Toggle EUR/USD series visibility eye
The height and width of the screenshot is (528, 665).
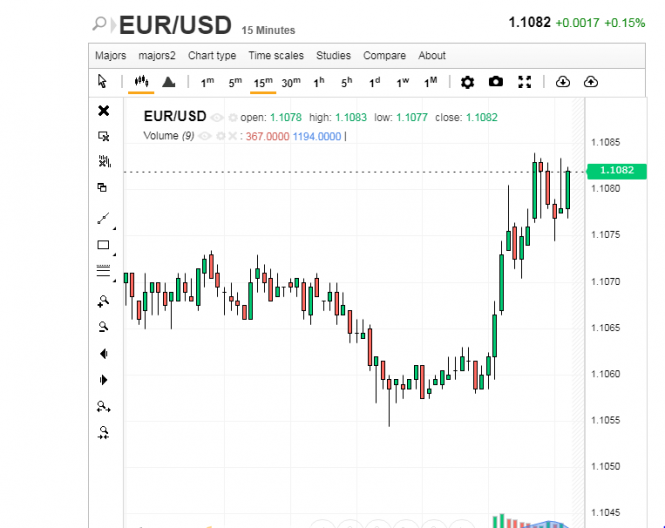point(217,117)
